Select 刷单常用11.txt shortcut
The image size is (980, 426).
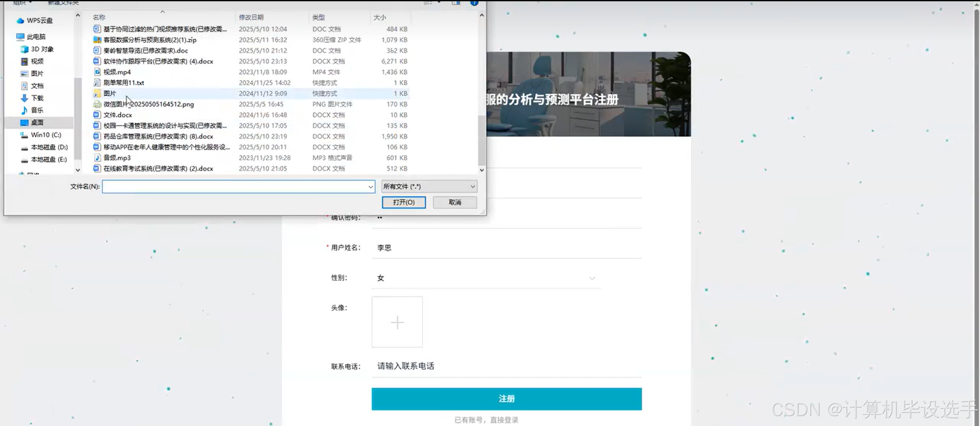click(x=124, y=83)
